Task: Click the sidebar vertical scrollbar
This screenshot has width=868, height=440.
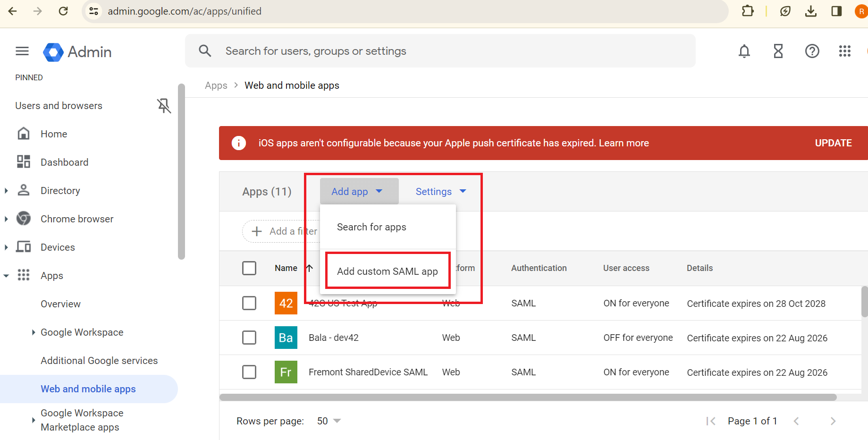Action: (x=181, y=172)
